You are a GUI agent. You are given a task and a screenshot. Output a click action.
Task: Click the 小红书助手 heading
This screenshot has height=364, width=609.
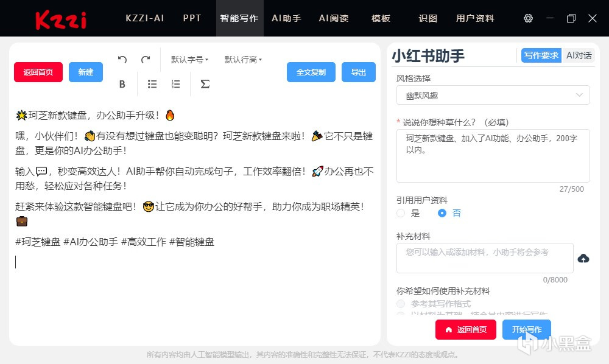(428, 56)
